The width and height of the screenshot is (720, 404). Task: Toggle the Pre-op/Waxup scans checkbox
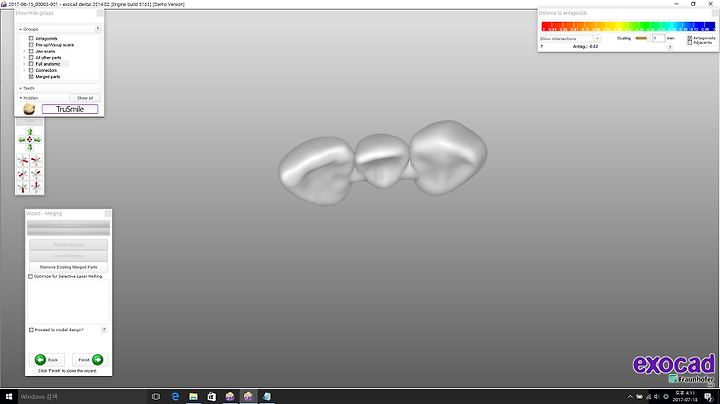click(31, 45)
